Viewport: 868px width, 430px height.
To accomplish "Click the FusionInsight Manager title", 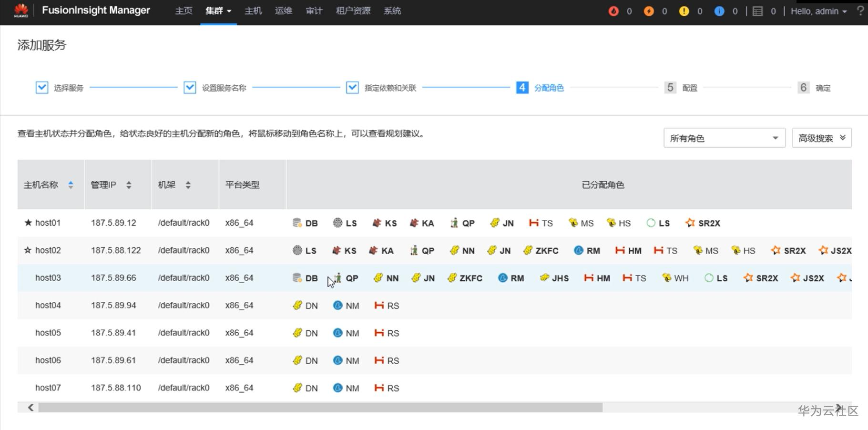I will 96,10.
